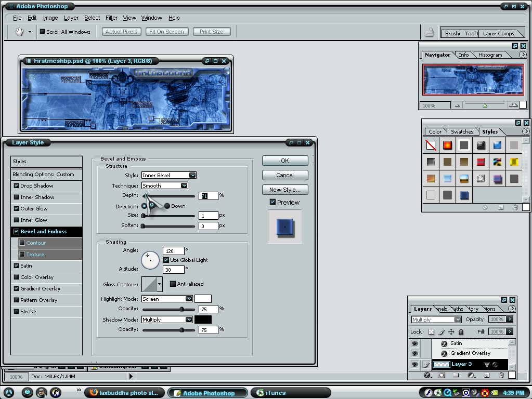Open the Filter menu
This screenshot has height=399, width=532.
pyautogui.click(x=111, y=18)
